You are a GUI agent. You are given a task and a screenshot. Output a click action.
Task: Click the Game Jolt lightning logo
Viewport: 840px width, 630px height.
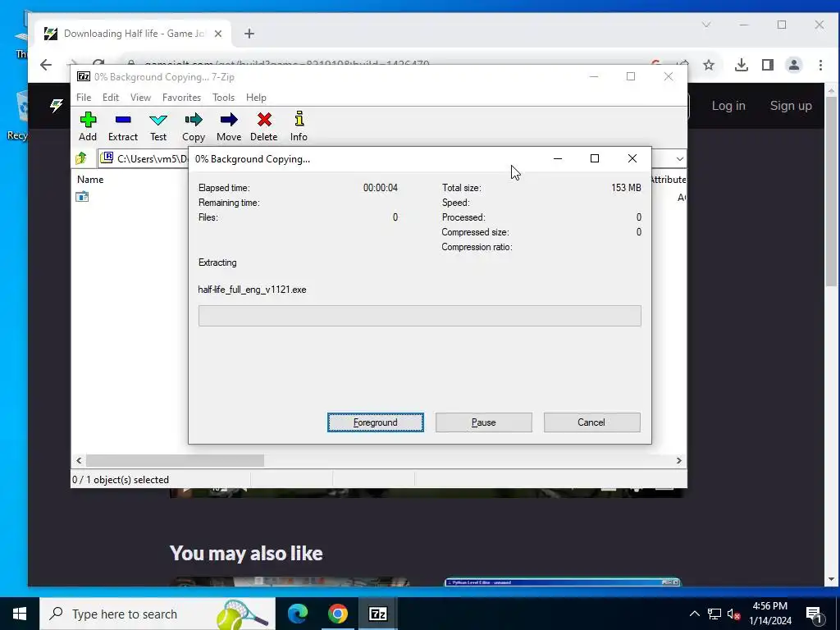pos(57,106)
